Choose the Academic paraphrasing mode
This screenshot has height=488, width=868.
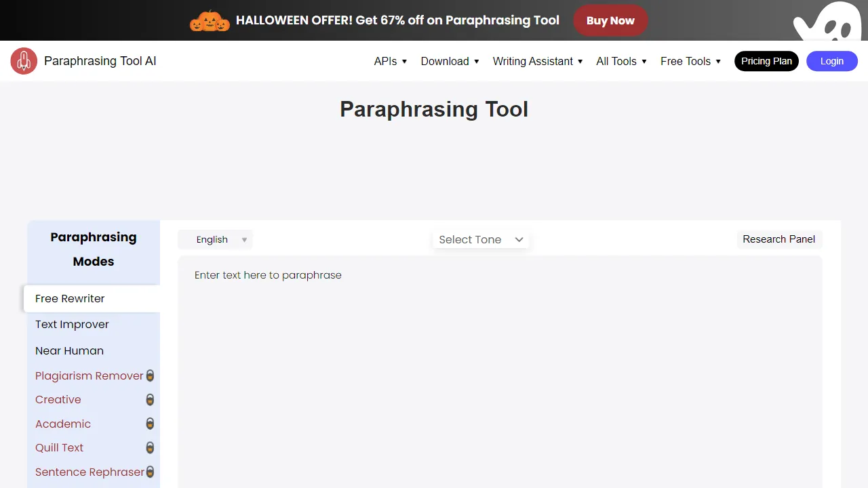(x=63, y=424)
